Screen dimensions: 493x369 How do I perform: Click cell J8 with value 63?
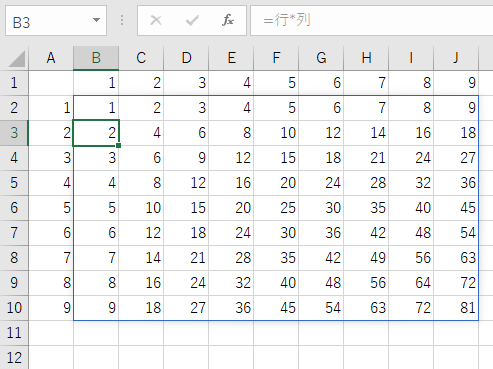[456, 258]
